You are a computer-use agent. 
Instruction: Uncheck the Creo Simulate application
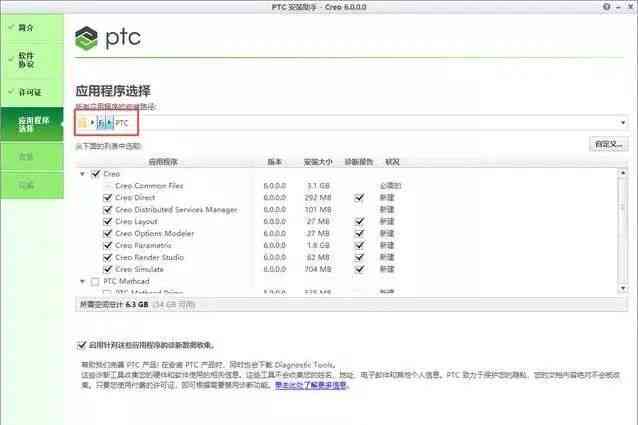coord(107,269)
